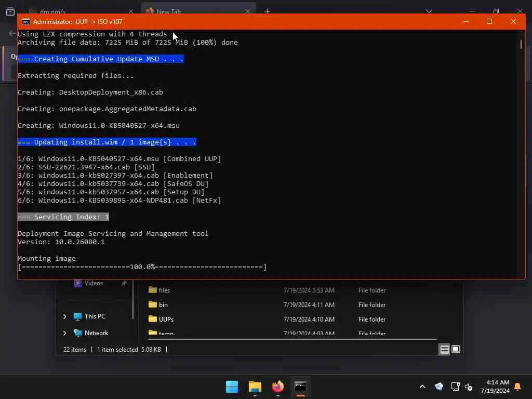532x399 pixels.
Task: Open the browser tab overview icon
Action: [x=10, y=11]
